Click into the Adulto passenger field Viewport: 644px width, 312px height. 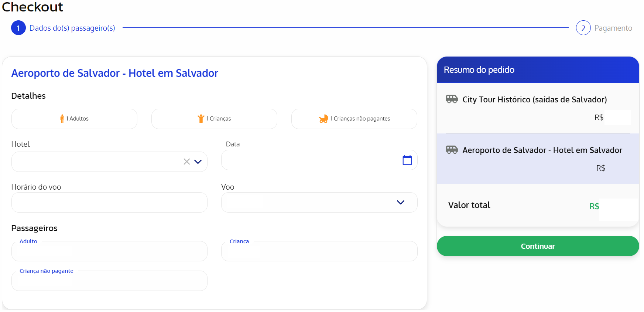click(109, 251)
